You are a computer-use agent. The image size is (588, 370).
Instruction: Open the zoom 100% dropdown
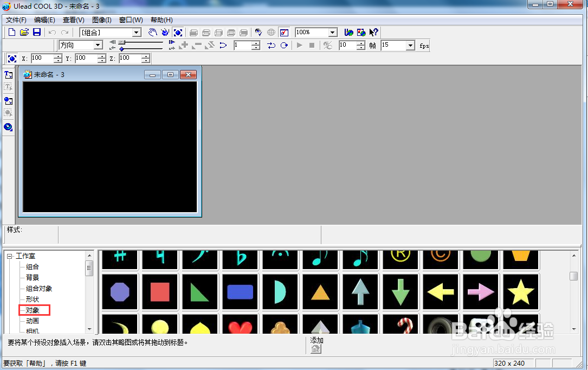(x=333, y=32)
